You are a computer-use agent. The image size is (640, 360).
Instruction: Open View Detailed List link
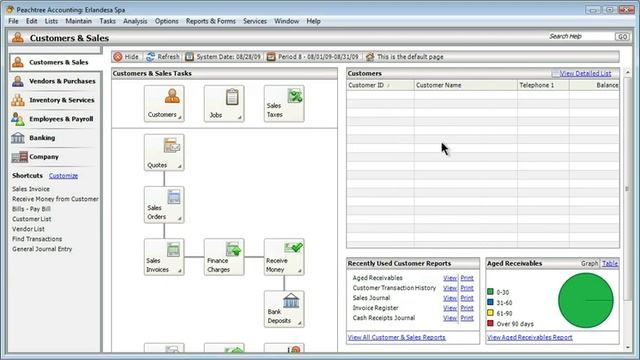(585, 73)
